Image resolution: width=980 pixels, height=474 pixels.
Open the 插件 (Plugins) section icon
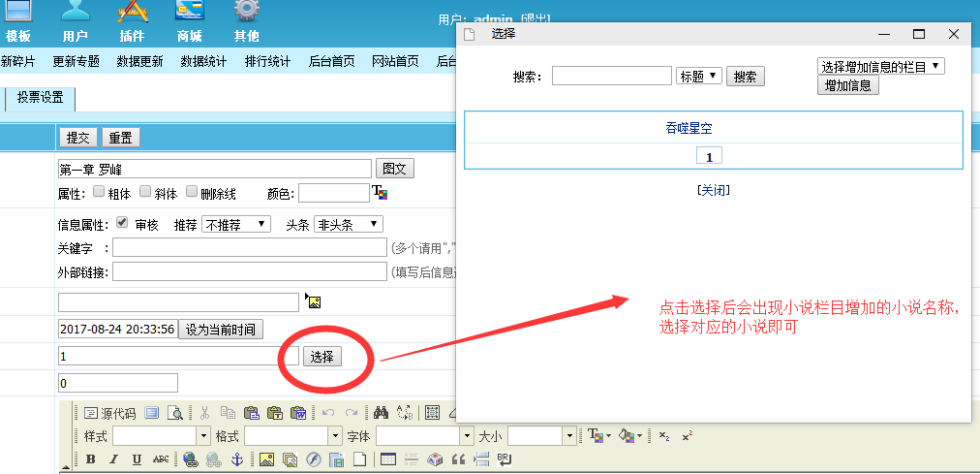[133, 14]
